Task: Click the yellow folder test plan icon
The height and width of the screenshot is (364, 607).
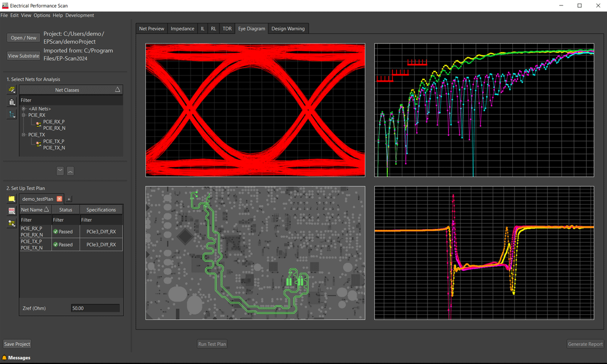Action: pyautogui.click(x=12, y=199)
